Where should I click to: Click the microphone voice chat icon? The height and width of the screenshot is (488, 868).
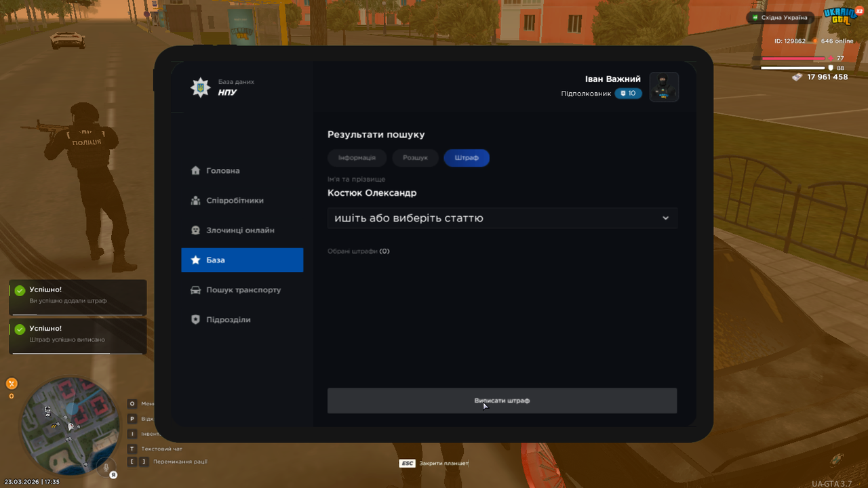(x=105, y=467)
